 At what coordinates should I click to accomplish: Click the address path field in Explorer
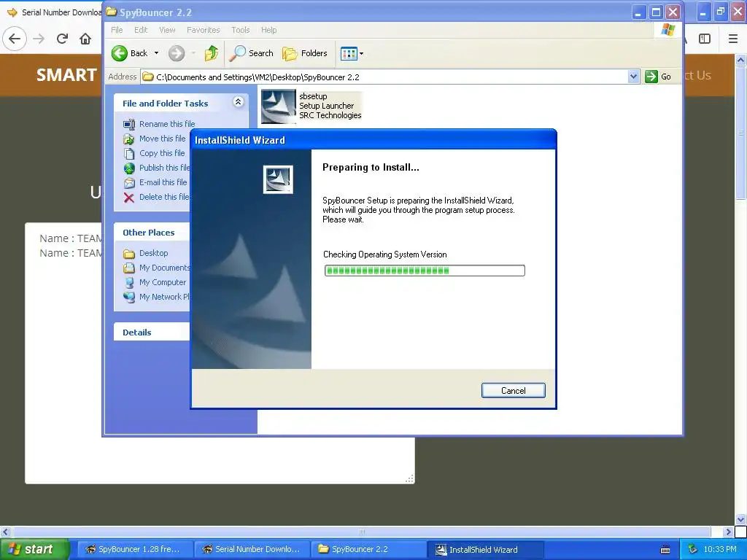coord(384,77)
